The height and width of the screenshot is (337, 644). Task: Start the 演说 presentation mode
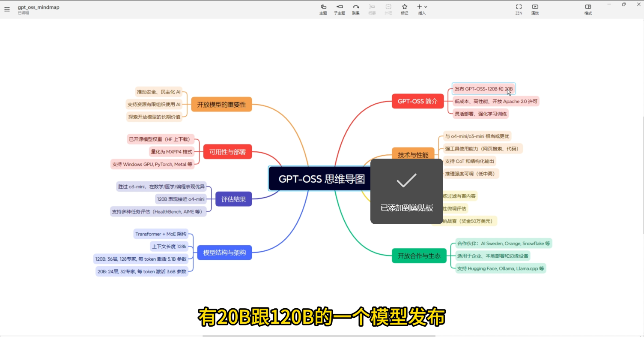tap(535, 9)
